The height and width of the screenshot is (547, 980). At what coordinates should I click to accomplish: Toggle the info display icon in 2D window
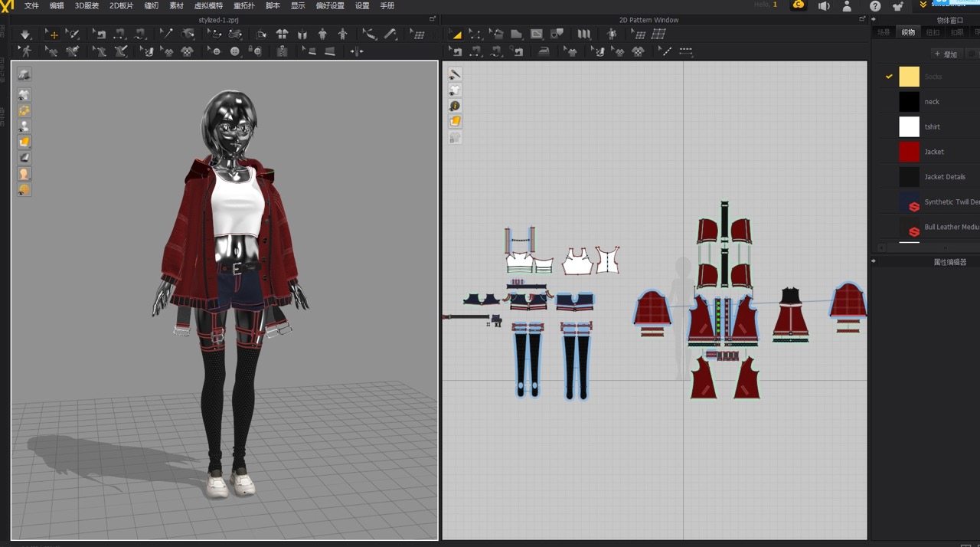[455, 106]
